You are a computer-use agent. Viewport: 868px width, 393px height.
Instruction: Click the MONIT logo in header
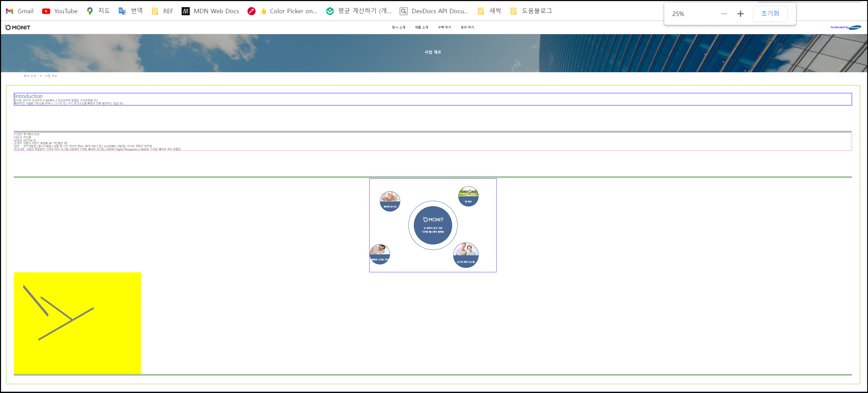(x=18, y=27)
